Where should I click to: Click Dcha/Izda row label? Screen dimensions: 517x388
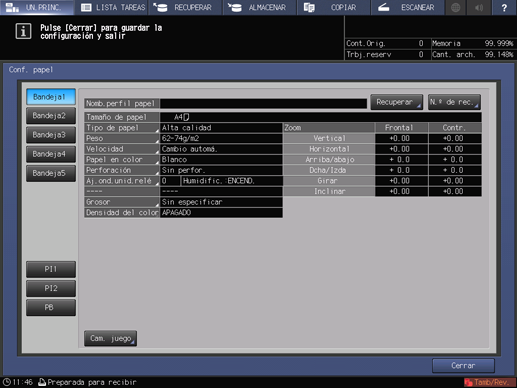329,170
